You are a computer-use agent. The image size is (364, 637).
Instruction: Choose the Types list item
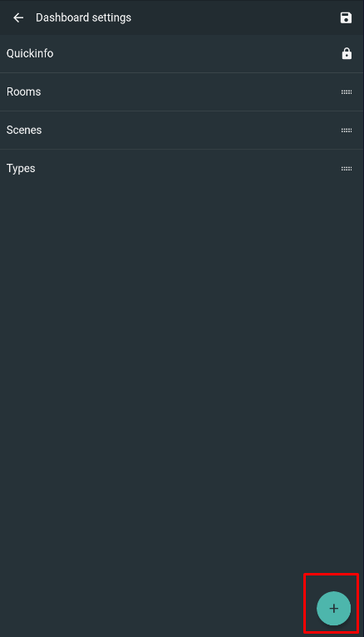[x=182, y=168]
